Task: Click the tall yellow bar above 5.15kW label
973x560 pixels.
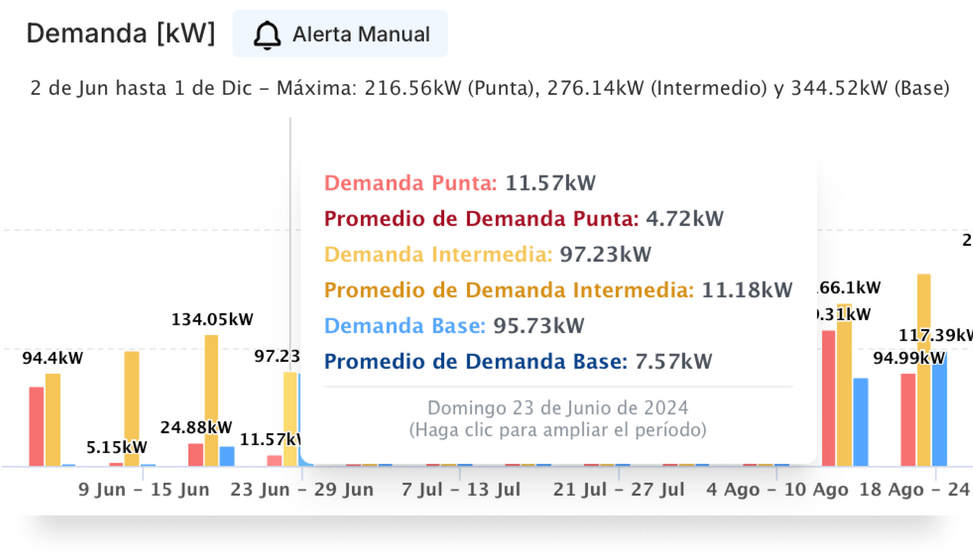Action: click(132, 408)
